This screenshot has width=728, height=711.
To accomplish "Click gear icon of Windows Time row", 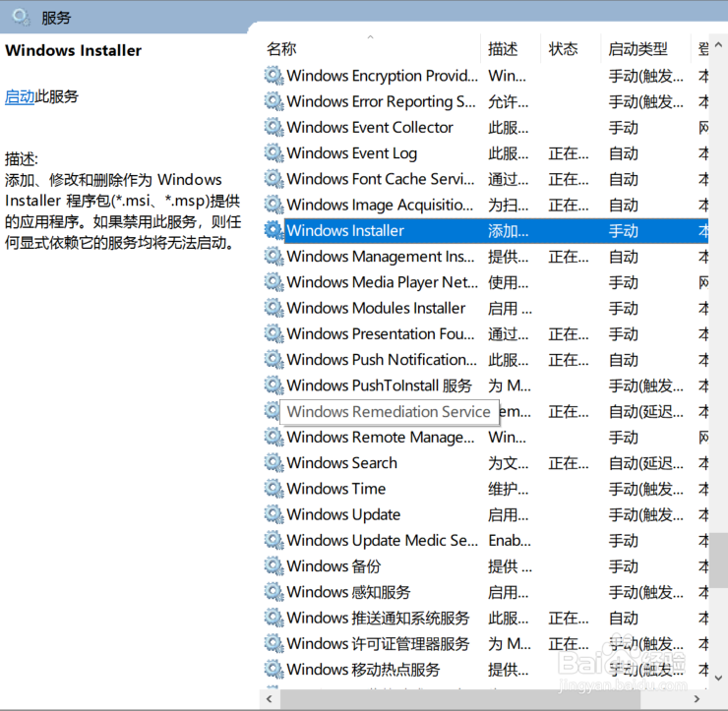I will coord(273,489).
